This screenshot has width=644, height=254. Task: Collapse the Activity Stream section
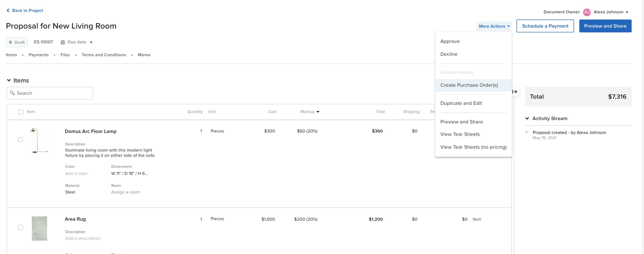tap(527, 118)
